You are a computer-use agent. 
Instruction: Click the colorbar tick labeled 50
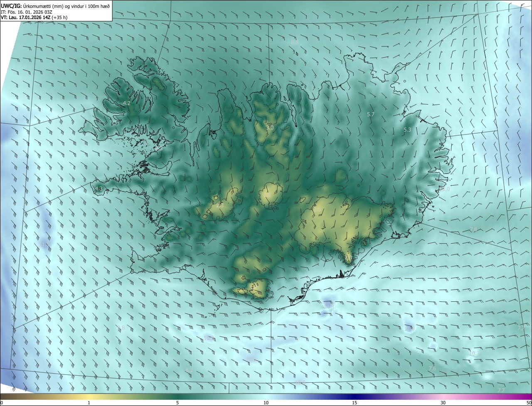click(x=529, y=403)
